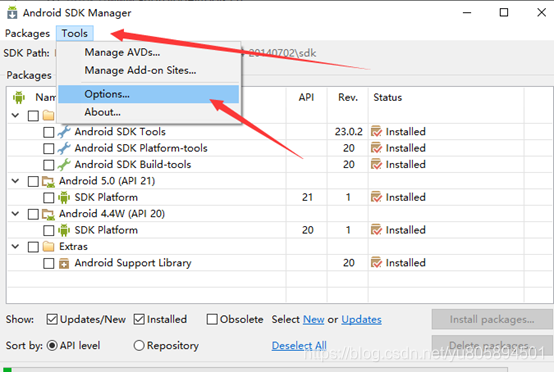Select the Android Support Library row text
554x372 pixels.
click(133, 263)
